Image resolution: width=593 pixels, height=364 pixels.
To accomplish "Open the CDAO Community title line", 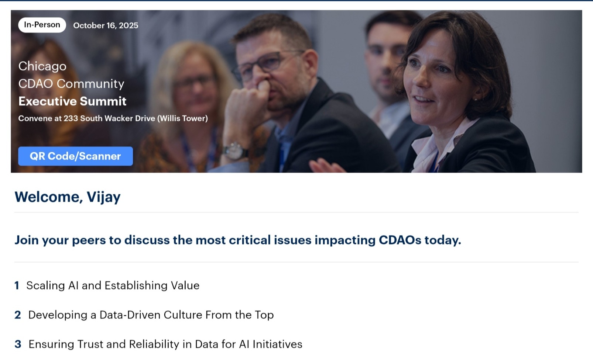I will [x=71, y=84].
